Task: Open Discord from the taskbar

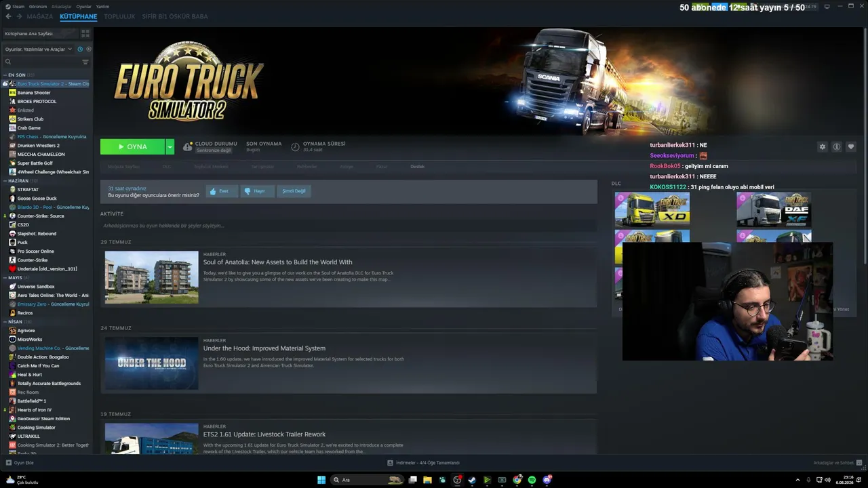Action: tap(547, 480)
